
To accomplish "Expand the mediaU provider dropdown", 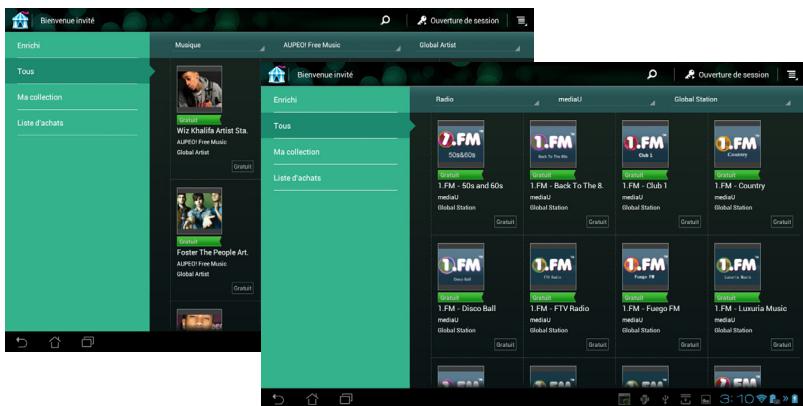I will coord(605,99).
